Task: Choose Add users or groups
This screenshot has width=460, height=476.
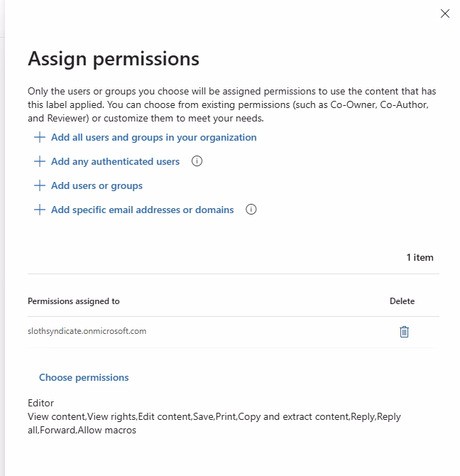Action: pyautogui.click(x=97, y=185)
